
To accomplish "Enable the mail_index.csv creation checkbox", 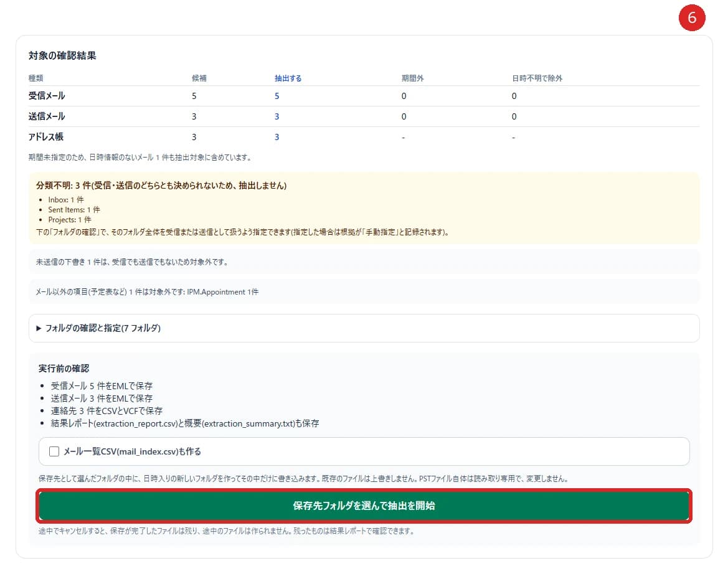I will 54,451.
